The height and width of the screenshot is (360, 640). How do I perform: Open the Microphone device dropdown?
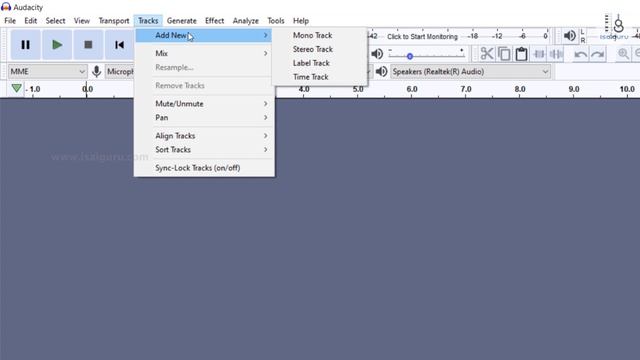point(120,71)
